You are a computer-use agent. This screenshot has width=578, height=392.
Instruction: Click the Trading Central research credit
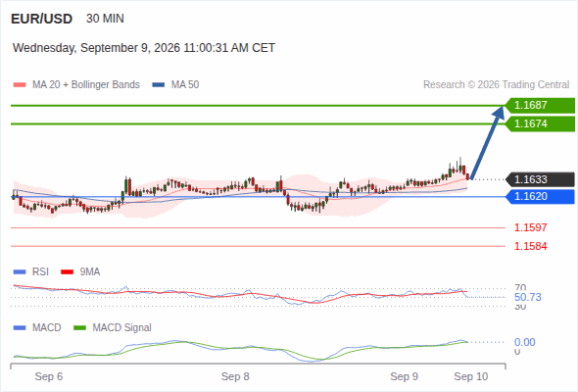pyautogui.click(x=496, y=85)
